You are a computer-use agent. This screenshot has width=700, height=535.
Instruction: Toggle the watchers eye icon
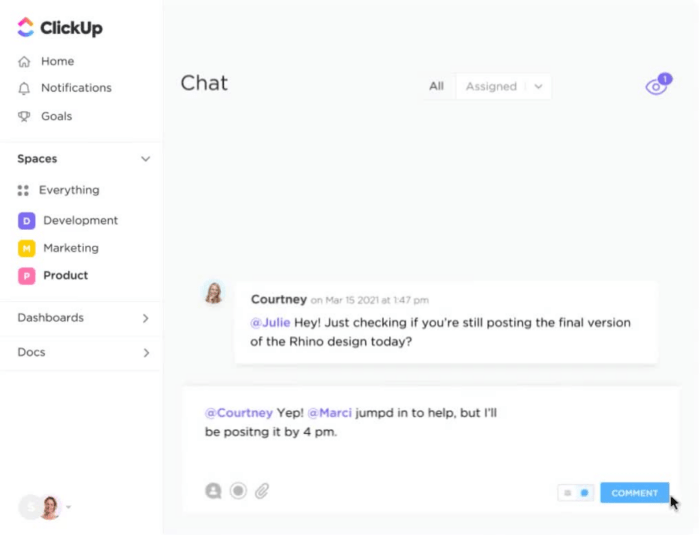658,85
